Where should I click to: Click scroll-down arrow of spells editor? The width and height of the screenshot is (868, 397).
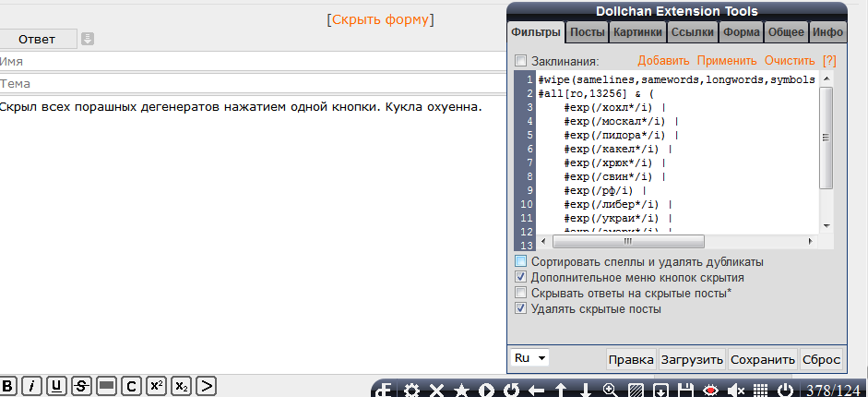click(826, 226)
